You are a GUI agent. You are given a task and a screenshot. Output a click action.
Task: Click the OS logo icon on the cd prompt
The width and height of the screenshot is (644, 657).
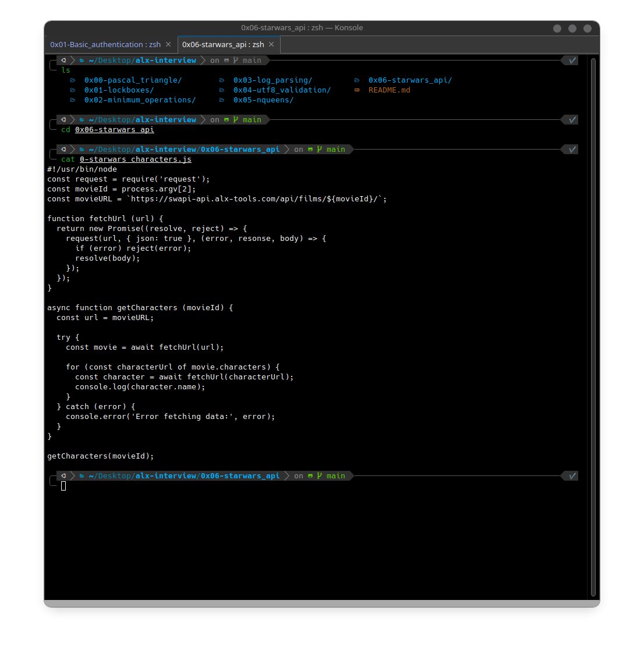click(63, 120)
